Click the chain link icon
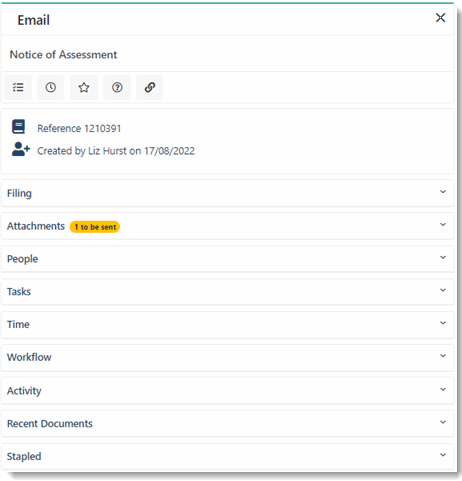 click(150, 88)
